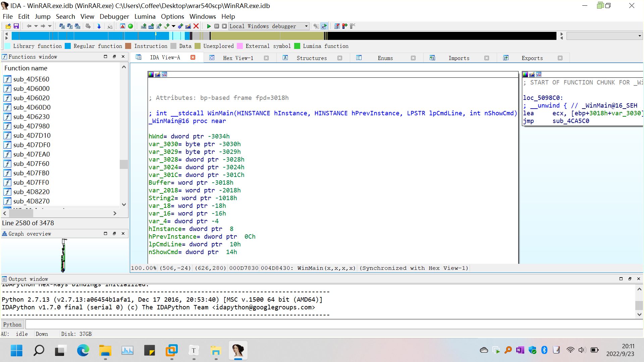Pause the debugger process
This screenshot has width=644, height=362.
tap(217, 26)
